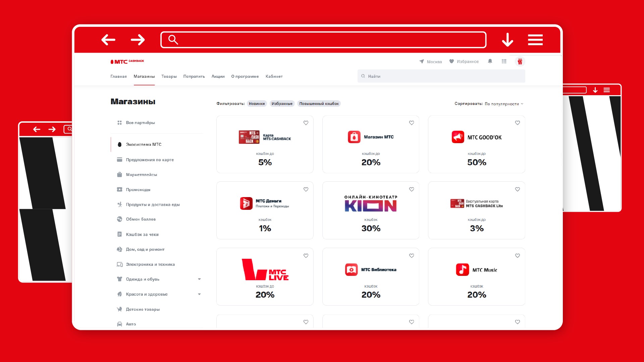The image size is (644, 362).
Task: Favorite the МТС Библиотека card heart
Action: point(412,256)
